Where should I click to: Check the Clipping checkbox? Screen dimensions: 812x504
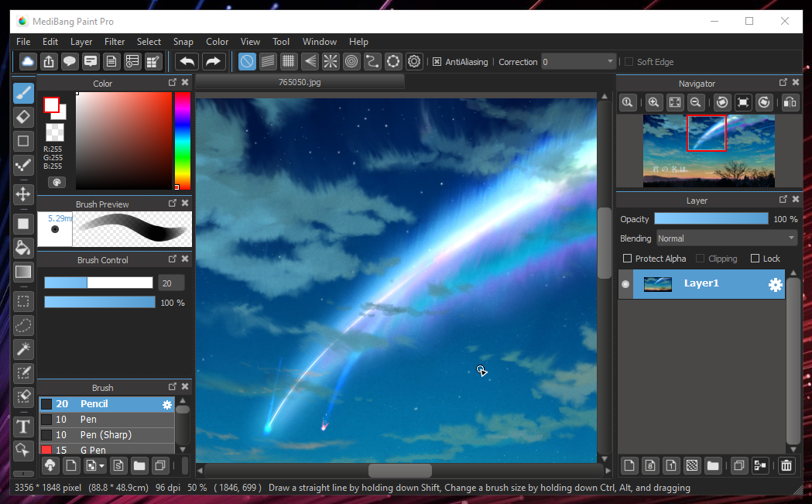(700, 258)
